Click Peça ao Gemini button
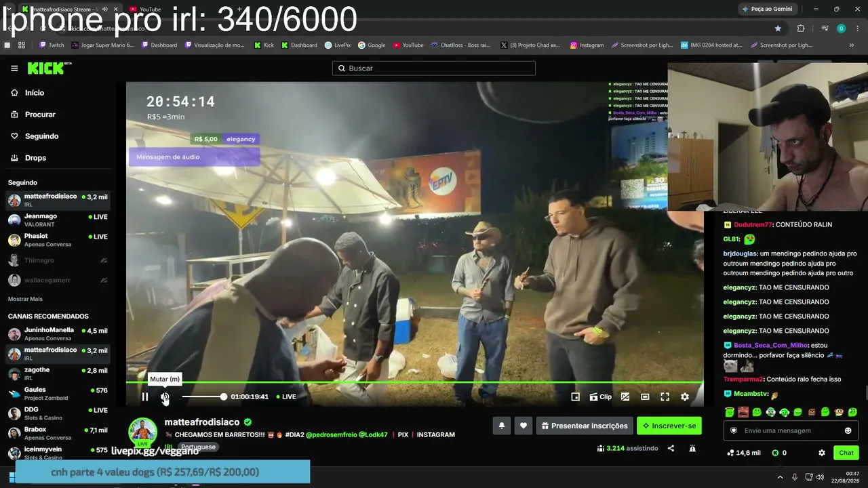The width and height of the screenshot is (868, 488). [x=767, y=9]
